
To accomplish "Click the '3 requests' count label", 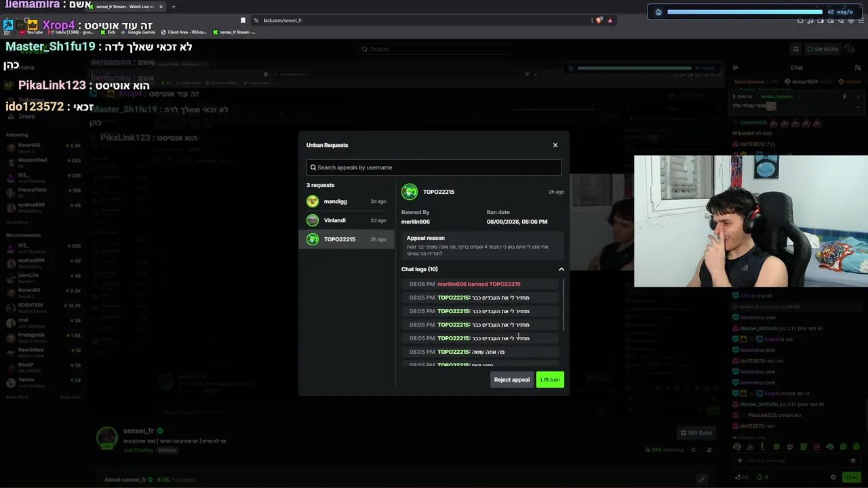I will point(320,185).
